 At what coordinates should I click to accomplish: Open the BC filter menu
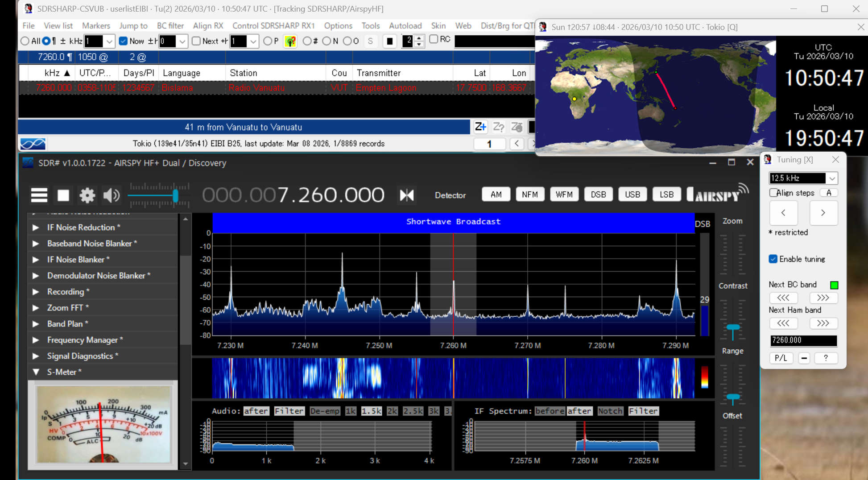point(170,26)
